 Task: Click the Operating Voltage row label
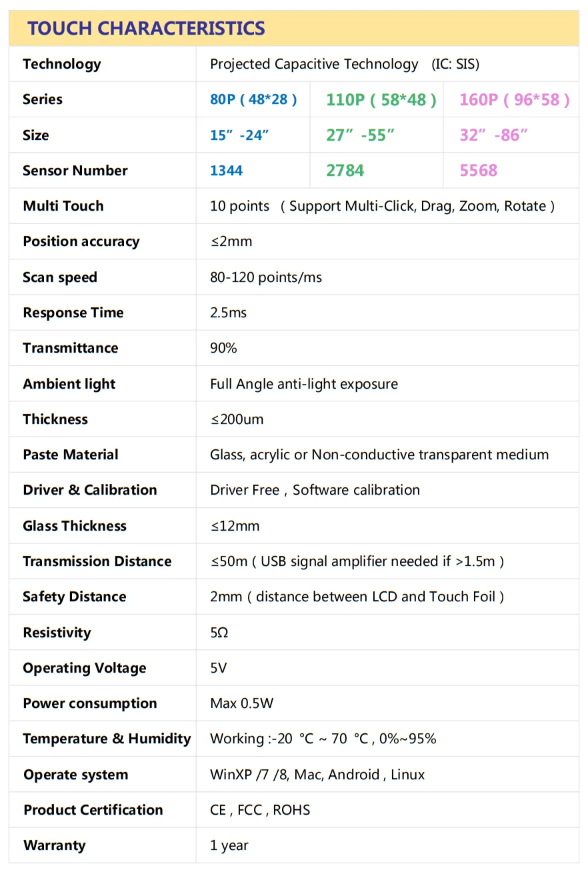[85, 668]
